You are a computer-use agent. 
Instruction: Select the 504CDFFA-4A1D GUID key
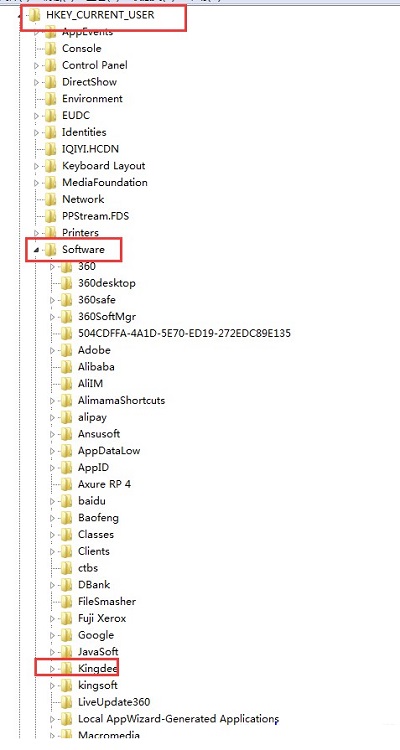coord(184,333)
